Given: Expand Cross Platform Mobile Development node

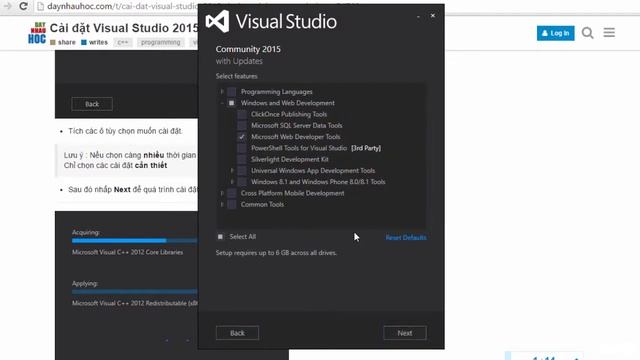Looking at the screenshot, I should click(x=222, y=193).
